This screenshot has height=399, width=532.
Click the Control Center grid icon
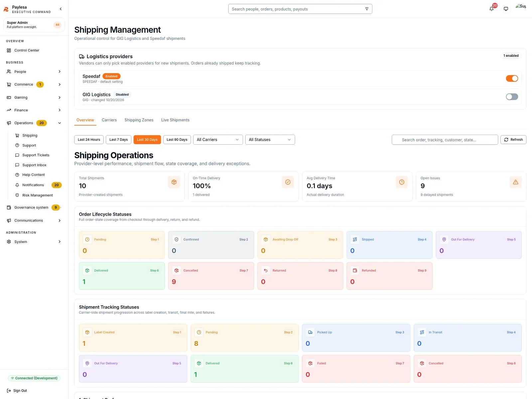click(9, 51)
